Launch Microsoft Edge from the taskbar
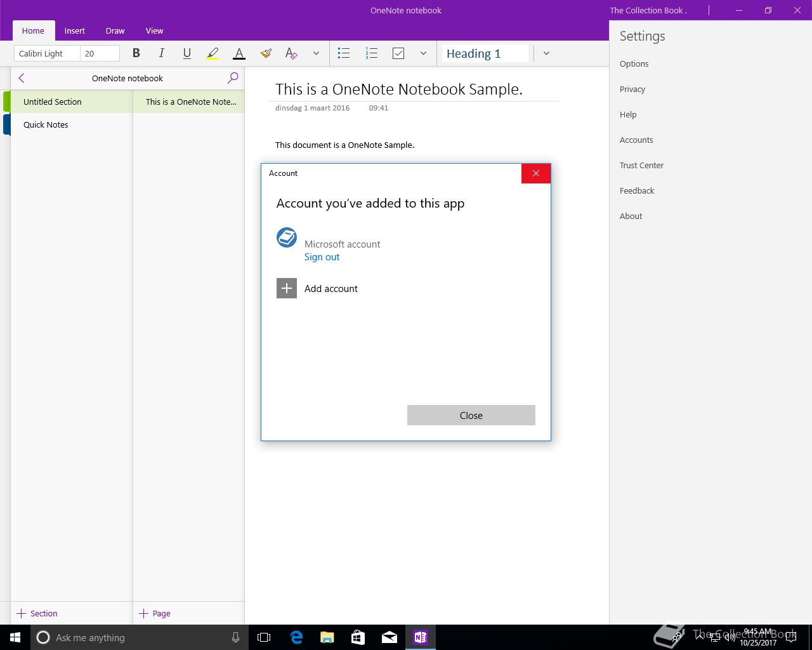The image size is (812, 650). click(x=296, y=637)
